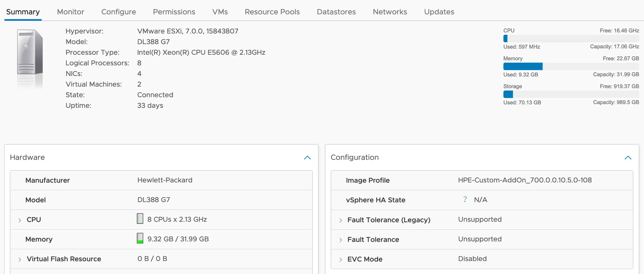Image resolution: width=644 pixels, height=274 pixels.
Task: Collapse the Hardware panel using its chevron
Action: click(307, 157)
